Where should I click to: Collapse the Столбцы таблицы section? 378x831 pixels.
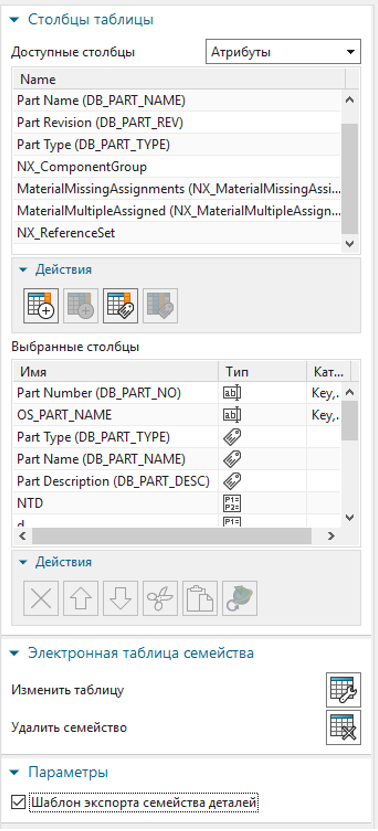[x=14, y=20]
